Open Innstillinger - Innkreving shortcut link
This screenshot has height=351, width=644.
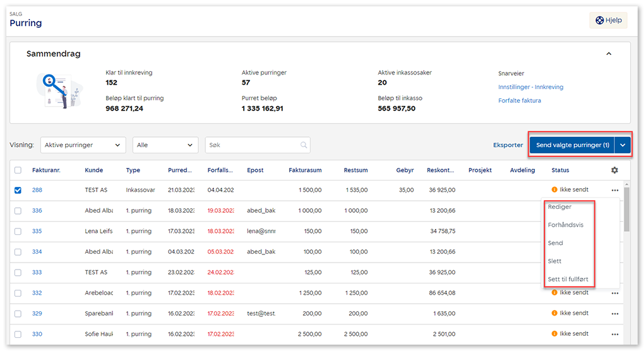point(530,87)
